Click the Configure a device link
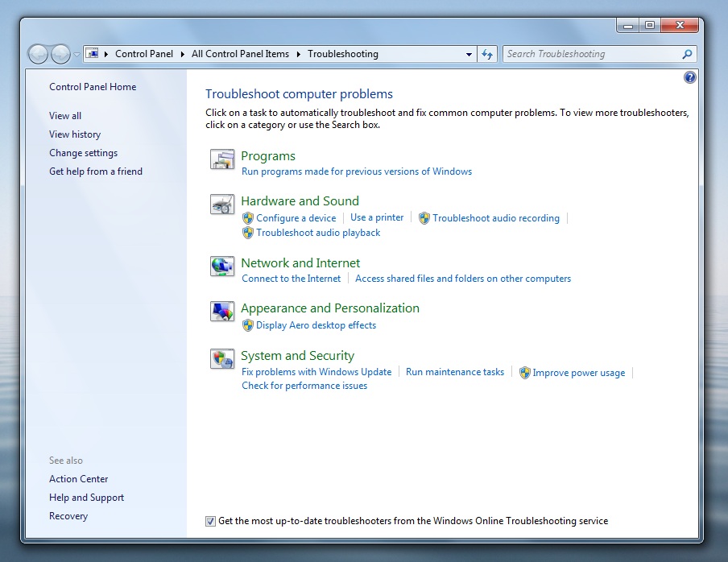Screen dimensions: 728x562 [x=296, y=218]
